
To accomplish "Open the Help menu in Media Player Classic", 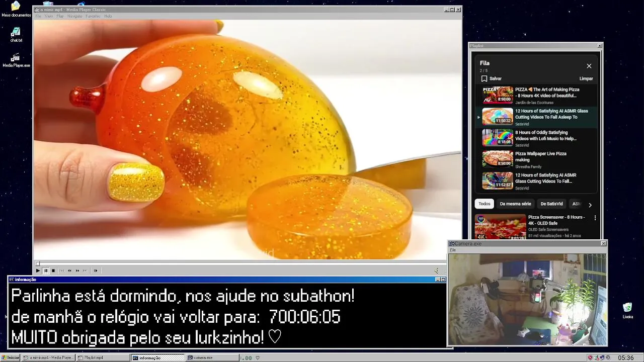I will (108, 16).
